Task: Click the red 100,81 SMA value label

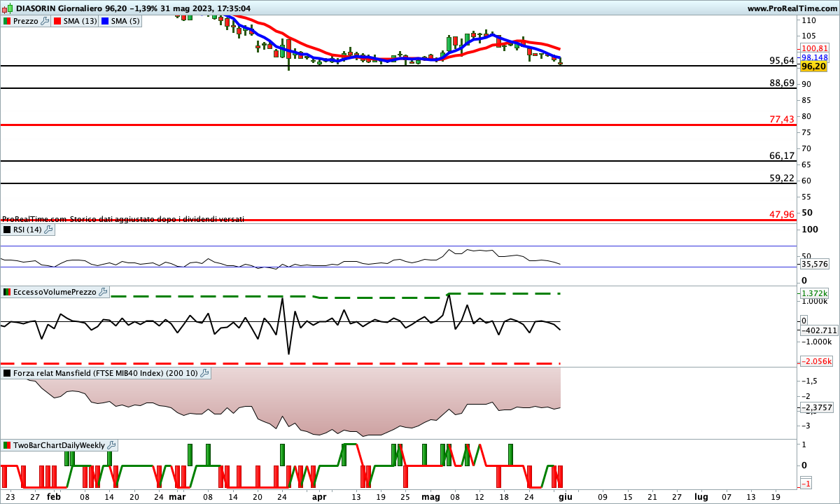Action: (x=813, y=48)
